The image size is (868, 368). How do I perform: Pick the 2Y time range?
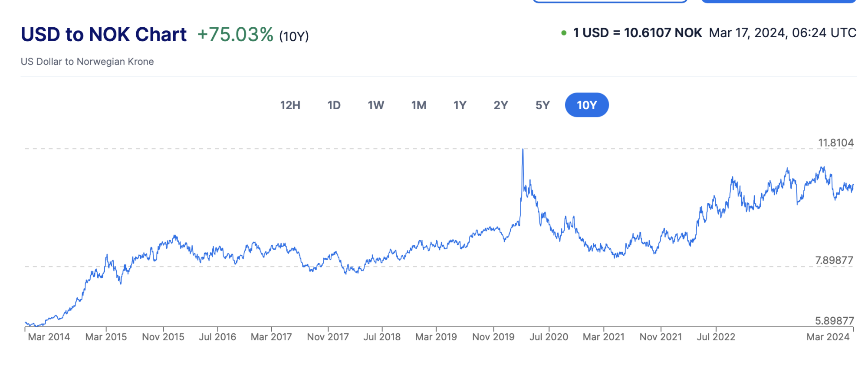click(500, 105)
